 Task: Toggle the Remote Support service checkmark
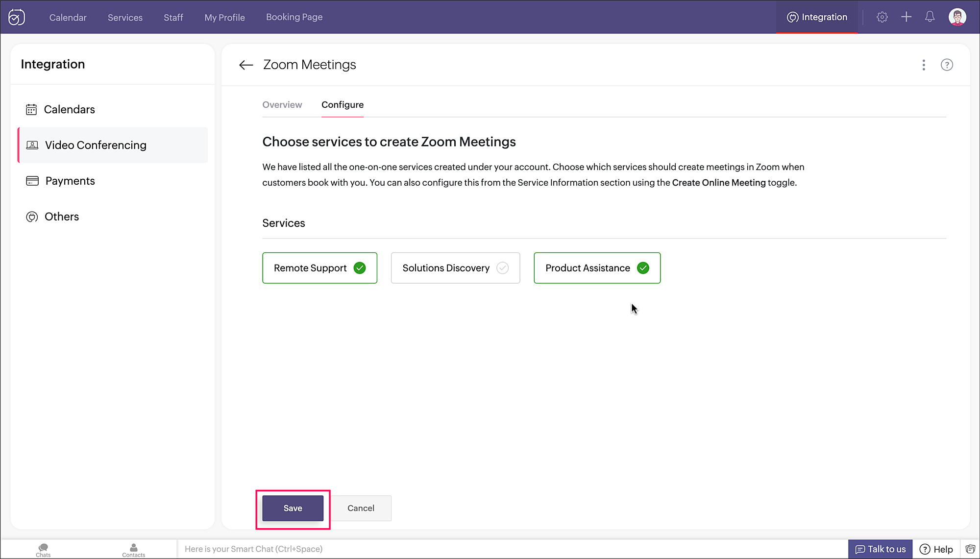[x=360, y=268]
